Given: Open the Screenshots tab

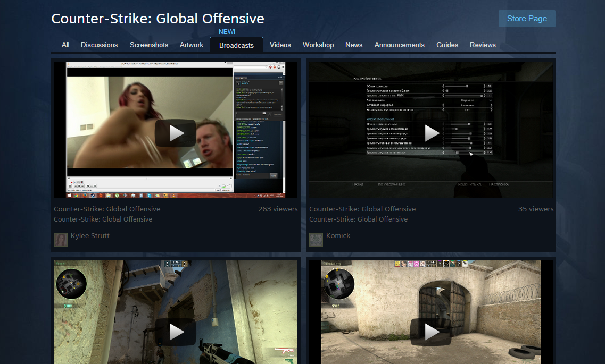Looking at the screenshot, I should coord(149,45).
